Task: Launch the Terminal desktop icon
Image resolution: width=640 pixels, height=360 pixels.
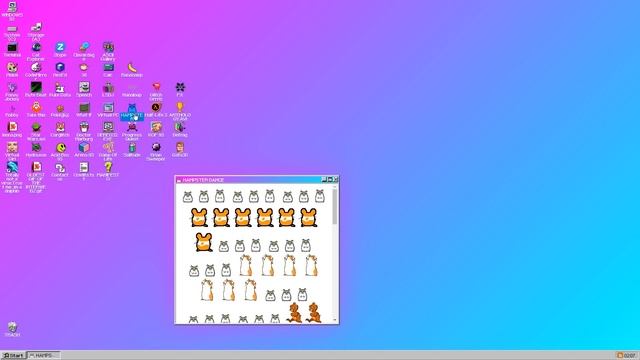Action: pyautogui.click(x=12, y=50)
